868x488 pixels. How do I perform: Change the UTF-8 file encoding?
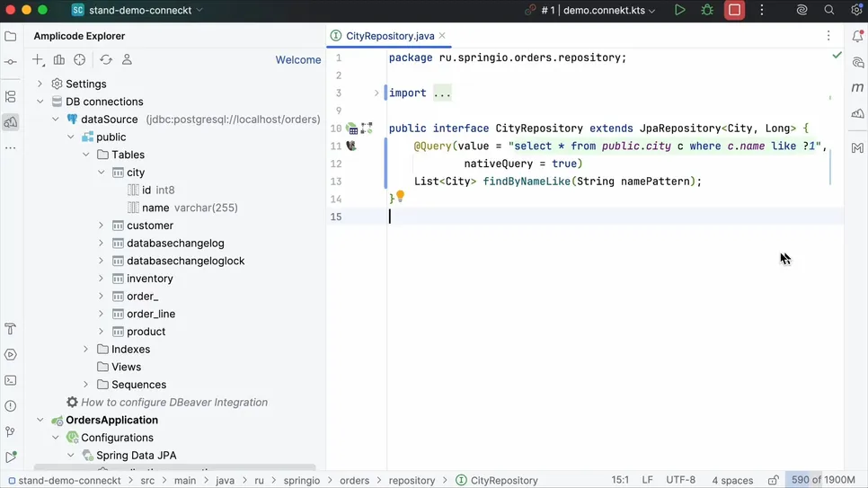[680, 480]
